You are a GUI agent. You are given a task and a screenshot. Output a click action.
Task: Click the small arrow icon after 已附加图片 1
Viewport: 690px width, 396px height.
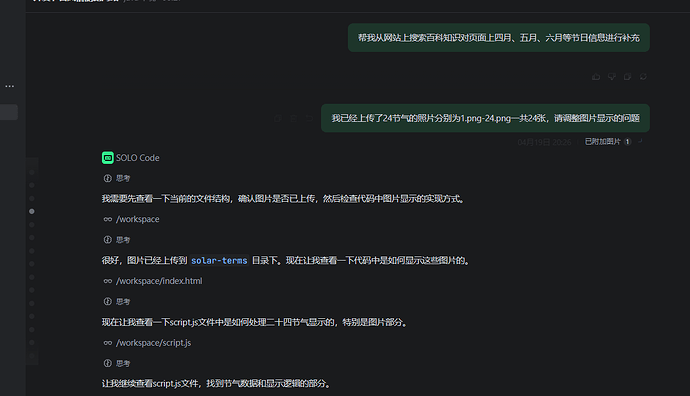pyautogui.click(x=640, y=141)
